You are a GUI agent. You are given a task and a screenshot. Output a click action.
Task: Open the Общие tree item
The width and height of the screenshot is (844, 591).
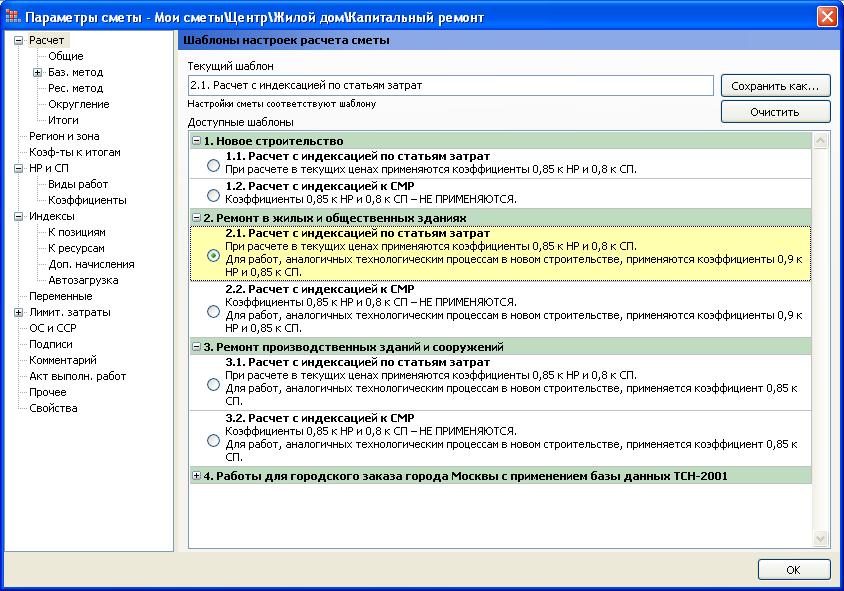(66, 56)
